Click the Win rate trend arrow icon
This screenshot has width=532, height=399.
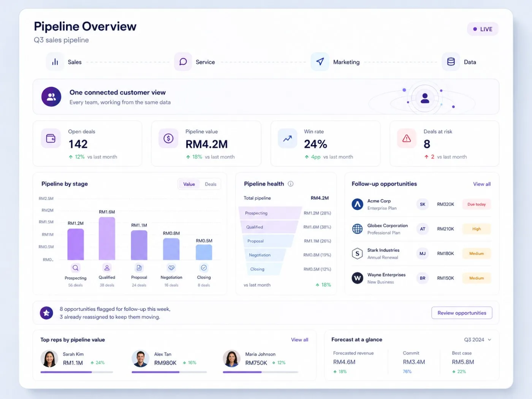(x=288, y=138)
